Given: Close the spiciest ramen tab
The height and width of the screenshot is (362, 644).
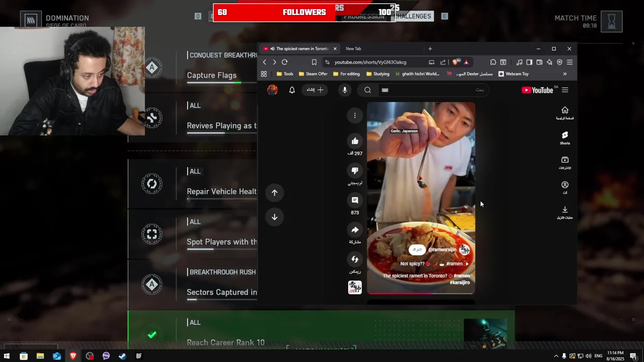Looking at the screenshot, I should [335, 49].
